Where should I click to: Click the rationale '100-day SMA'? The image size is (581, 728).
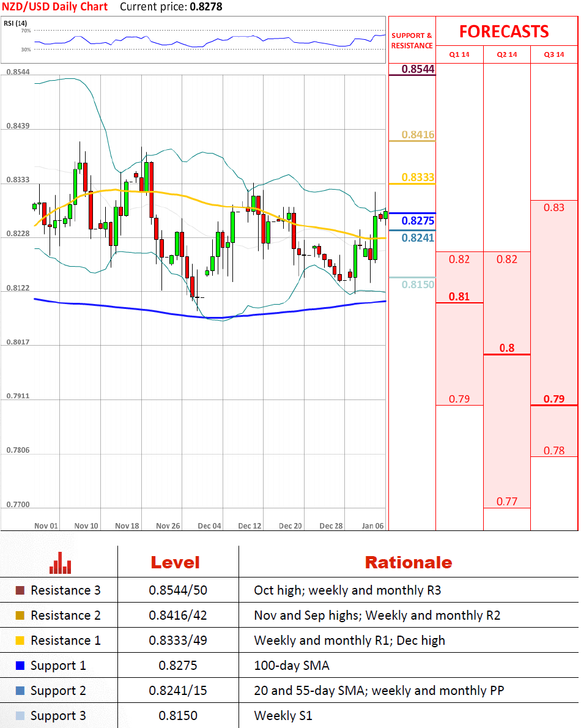[292, 666]
